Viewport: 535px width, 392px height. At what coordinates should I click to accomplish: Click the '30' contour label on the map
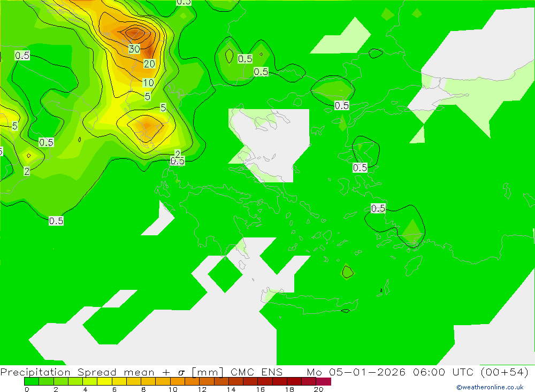coord(134,49)
